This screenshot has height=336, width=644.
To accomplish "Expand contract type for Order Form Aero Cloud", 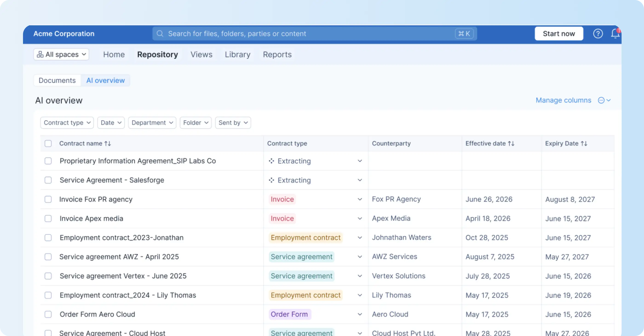I will click(360, 314).
